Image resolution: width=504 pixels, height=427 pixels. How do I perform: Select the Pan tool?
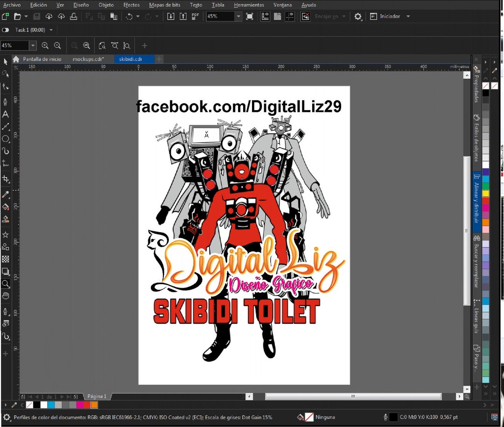click(6, 296)
